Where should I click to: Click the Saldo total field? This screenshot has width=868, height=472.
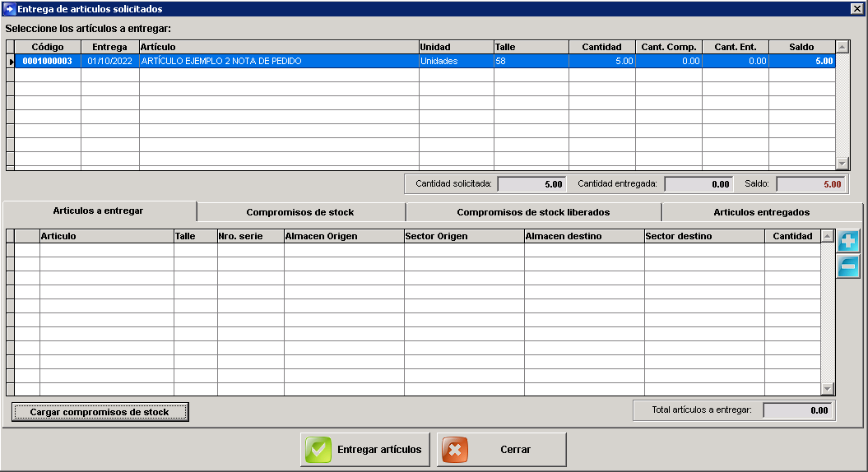(811, 184)
